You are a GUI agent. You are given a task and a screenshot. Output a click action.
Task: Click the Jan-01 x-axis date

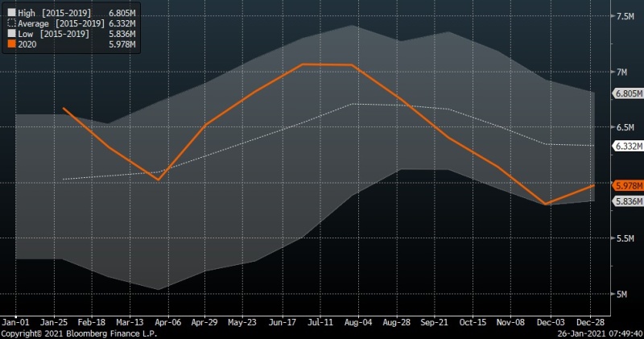[x=15, y=323]
